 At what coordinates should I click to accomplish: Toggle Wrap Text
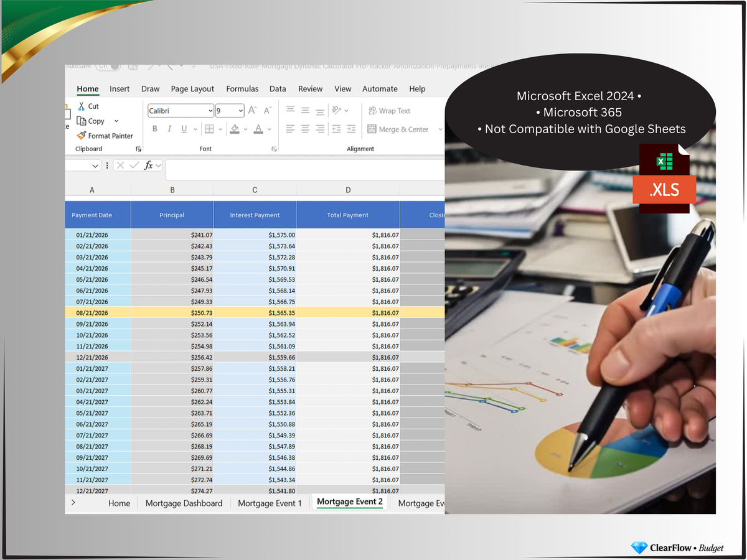389,111
